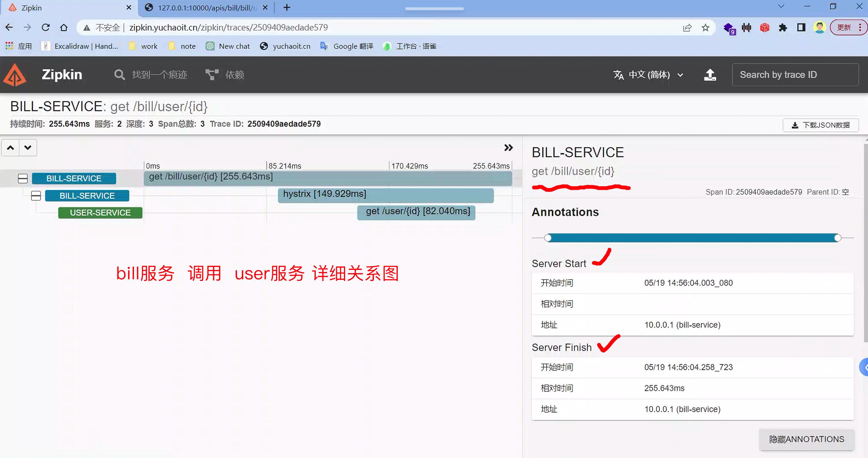This screenshot has width=868, height=458.
Task: Click the Zipkin logo icon
Action: pos(15,75)
